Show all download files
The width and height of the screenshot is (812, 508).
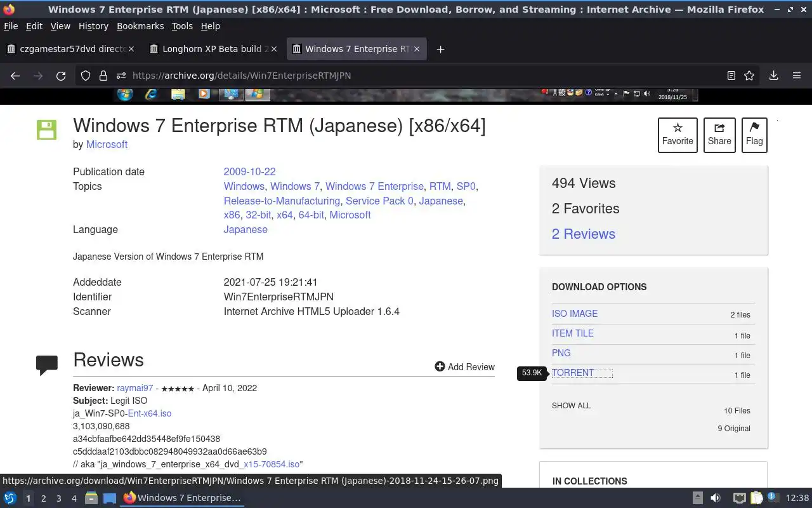(x=571, y=406)
